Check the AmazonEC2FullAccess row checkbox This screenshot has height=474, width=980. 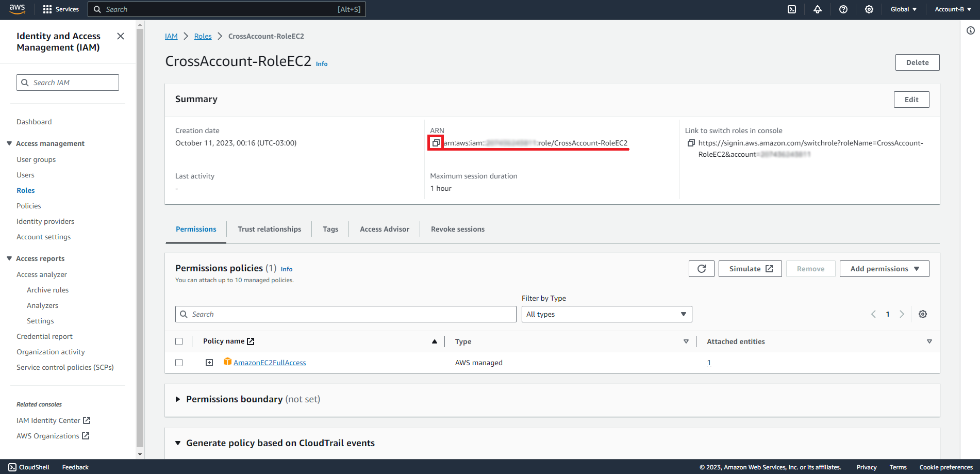pos(179,363)
